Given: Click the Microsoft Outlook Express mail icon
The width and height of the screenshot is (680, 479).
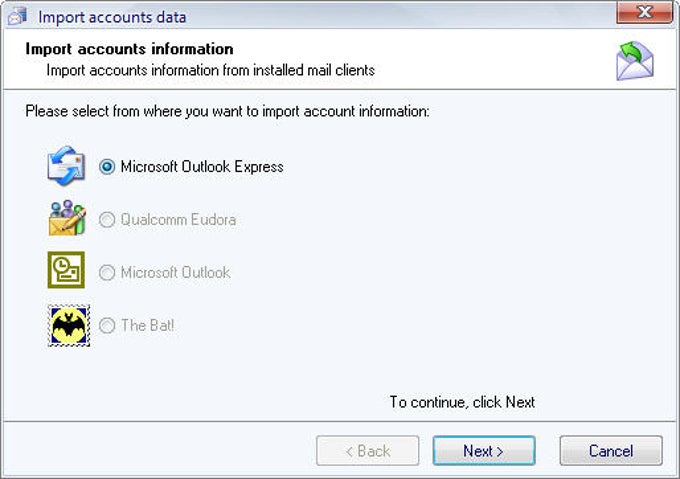Looking at the screenshot, I should [66, 166].
